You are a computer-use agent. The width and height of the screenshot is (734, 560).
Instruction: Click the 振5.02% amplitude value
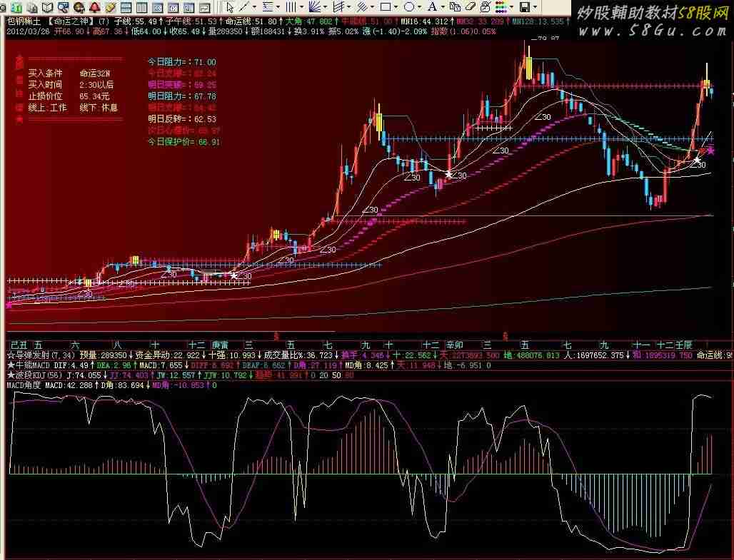[x=342, y=32]
